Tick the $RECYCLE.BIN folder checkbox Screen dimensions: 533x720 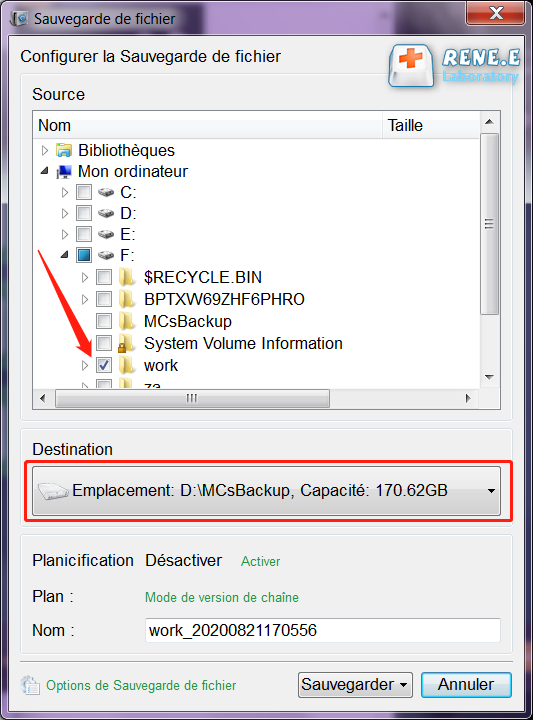(x=104, y=277)
